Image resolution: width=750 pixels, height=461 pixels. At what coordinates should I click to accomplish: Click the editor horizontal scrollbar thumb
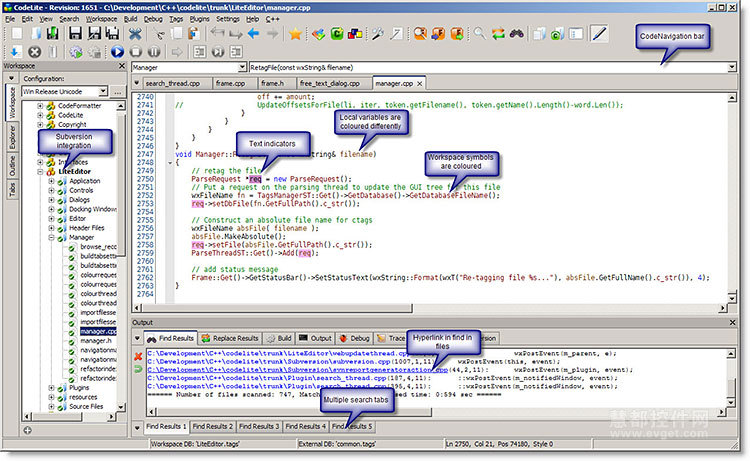pos(276,308)
